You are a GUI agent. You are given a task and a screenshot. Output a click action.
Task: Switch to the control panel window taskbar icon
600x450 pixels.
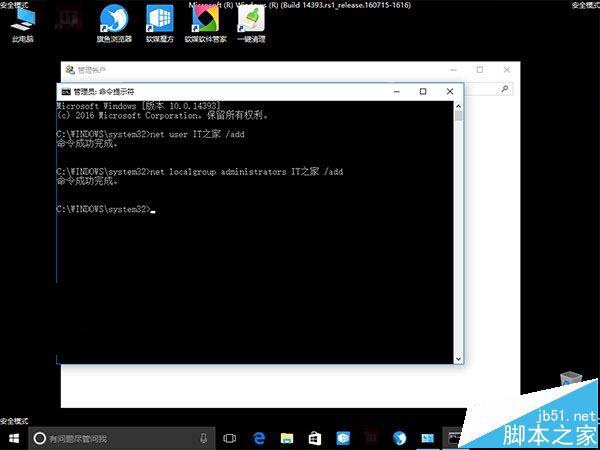(x=427, y=439)
